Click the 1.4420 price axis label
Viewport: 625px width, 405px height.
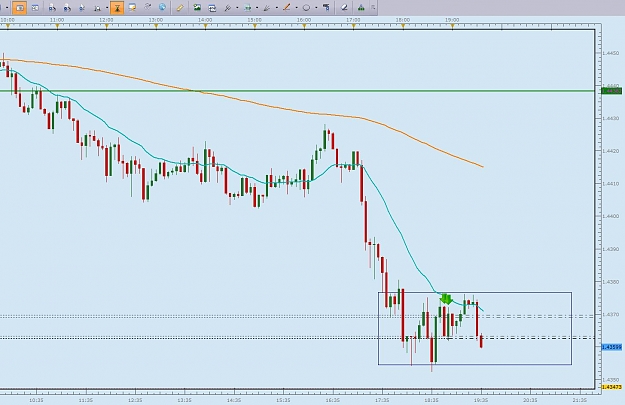(611, 151)
